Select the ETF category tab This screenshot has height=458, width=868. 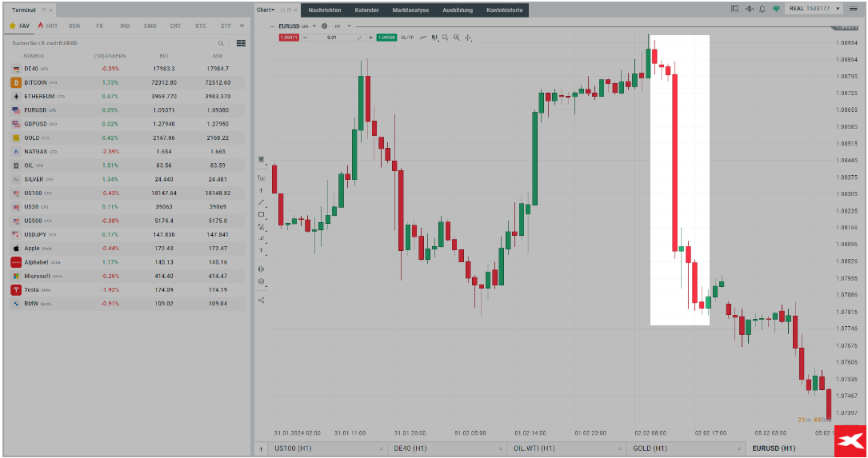click(226, 26)
